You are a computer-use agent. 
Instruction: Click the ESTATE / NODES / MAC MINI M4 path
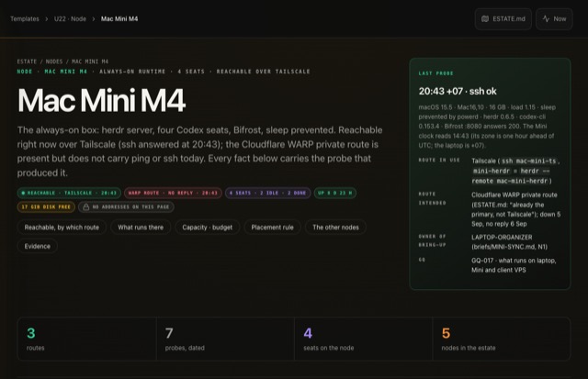[x=62, y=61]
